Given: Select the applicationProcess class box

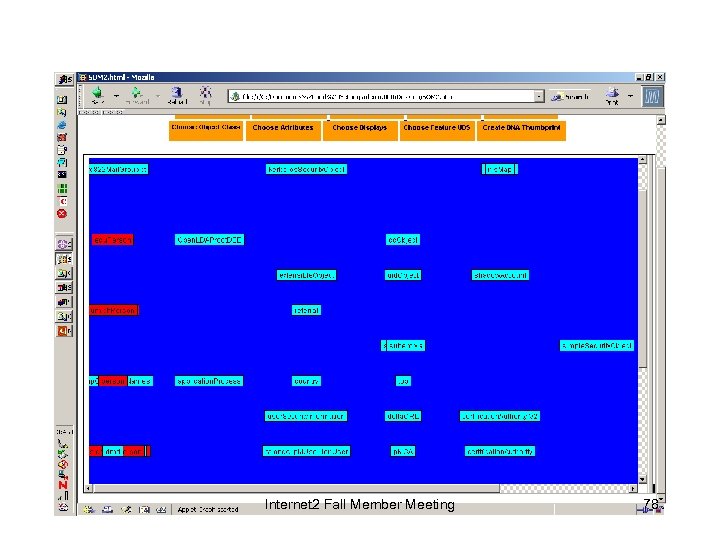Looking at the screenshot, I should [x=209, y=381].
